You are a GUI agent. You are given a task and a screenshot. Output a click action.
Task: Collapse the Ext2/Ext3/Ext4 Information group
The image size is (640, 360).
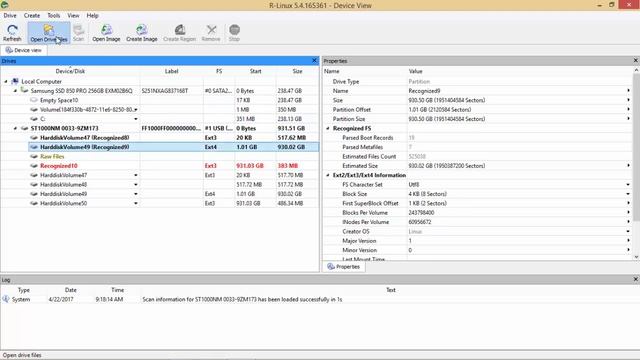328,176
